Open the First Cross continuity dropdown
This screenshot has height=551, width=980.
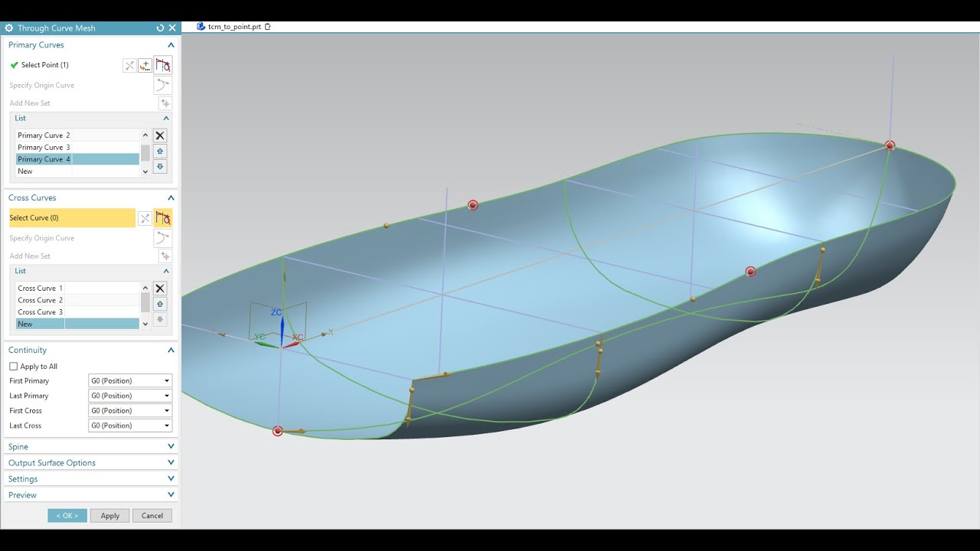coord(130,411)
